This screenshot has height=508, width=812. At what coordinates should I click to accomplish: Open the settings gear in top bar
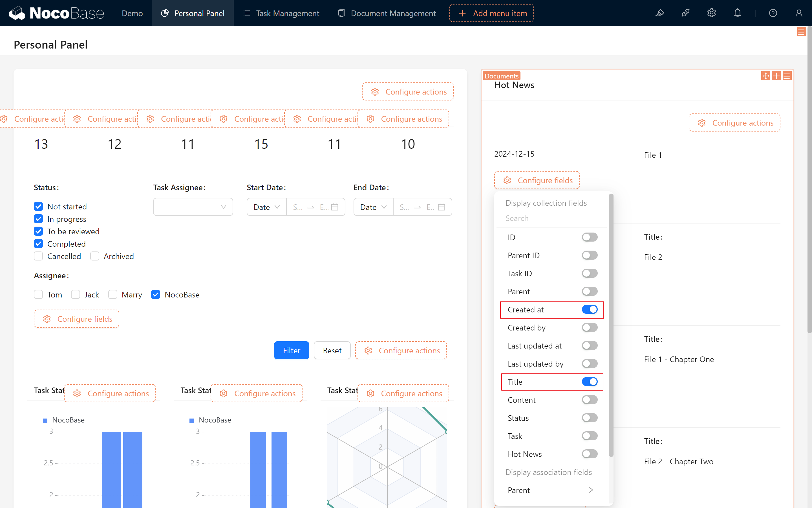pos(711,13)
